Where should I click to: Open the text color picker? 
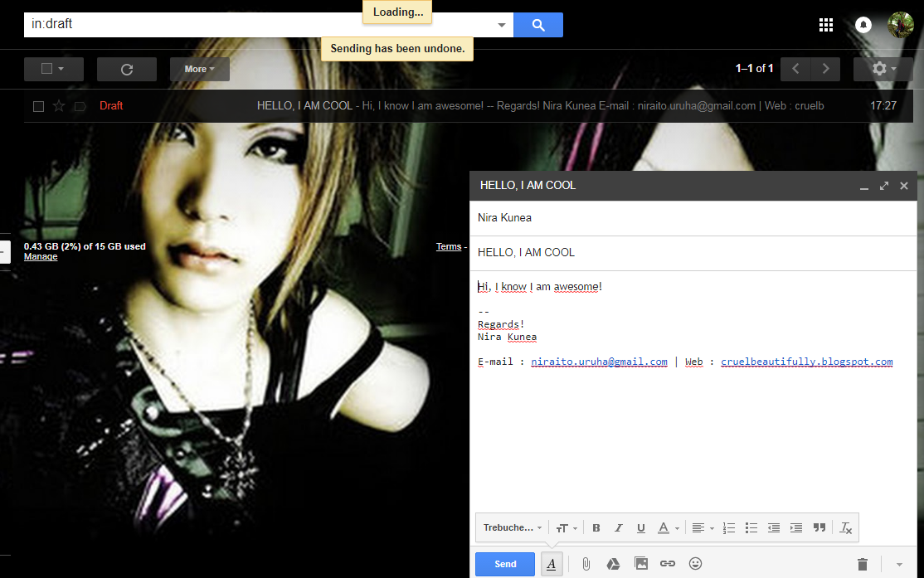[x=668, y=527]
